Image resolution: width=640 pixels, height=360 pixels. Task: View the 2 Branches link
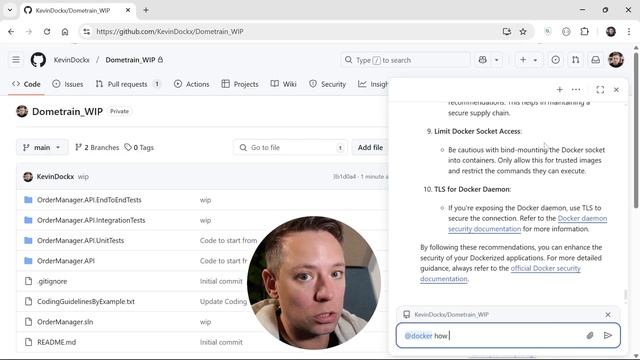(97, 147)
